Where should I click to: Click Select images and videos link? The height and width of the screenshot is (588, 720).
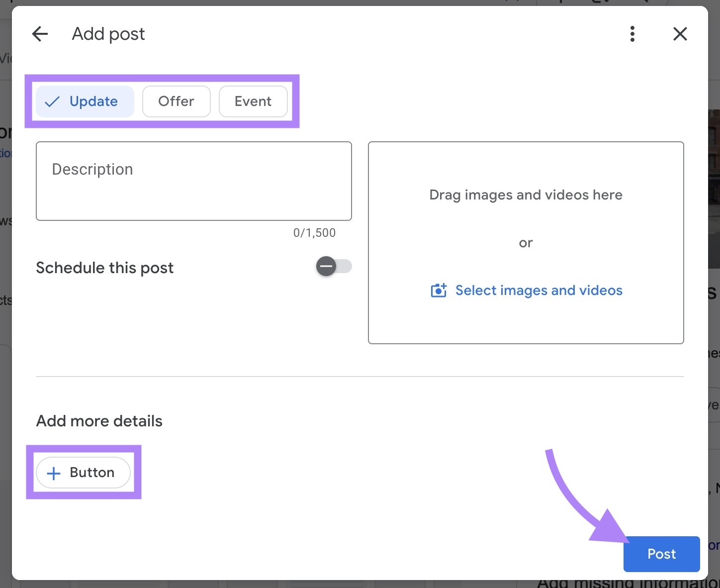pos(539,290)
